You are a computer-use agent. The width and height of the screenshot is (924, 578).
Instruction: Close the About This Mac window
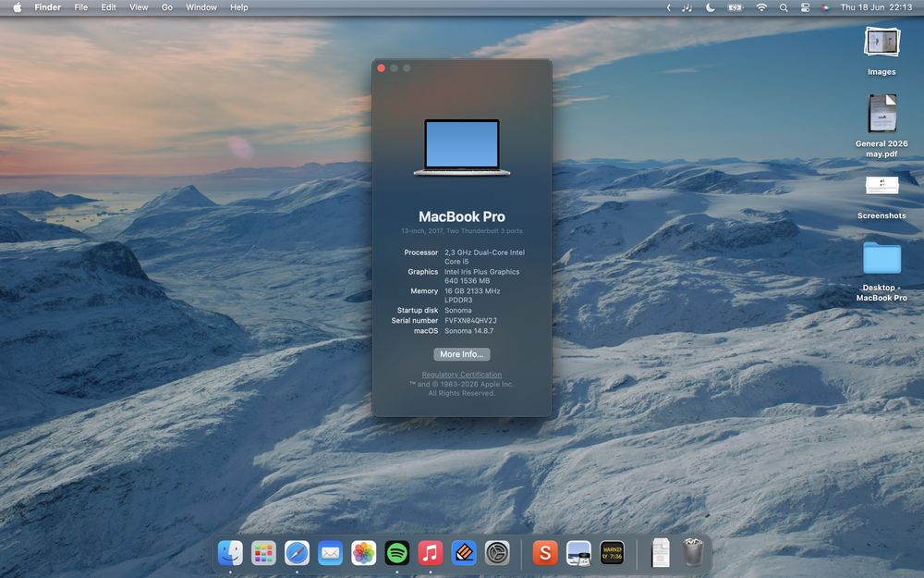tap(382, 68)
